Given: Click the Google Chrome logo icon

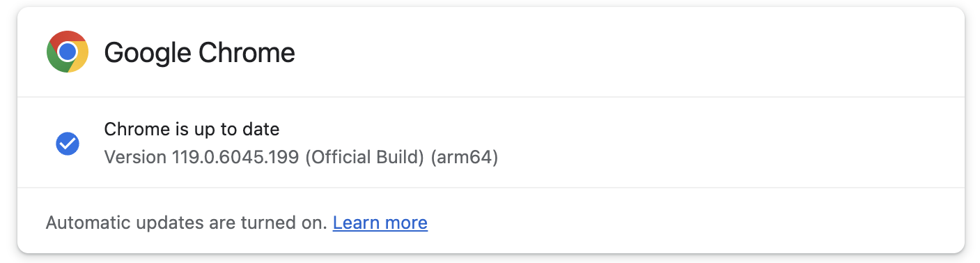Looking at the screenshot, I should click(68, 52).
